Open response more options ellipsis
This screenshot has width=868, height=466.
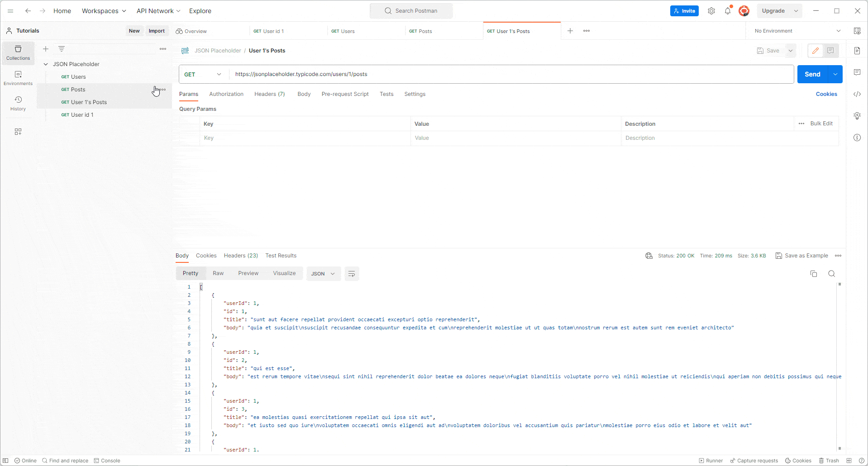point(838,256)
